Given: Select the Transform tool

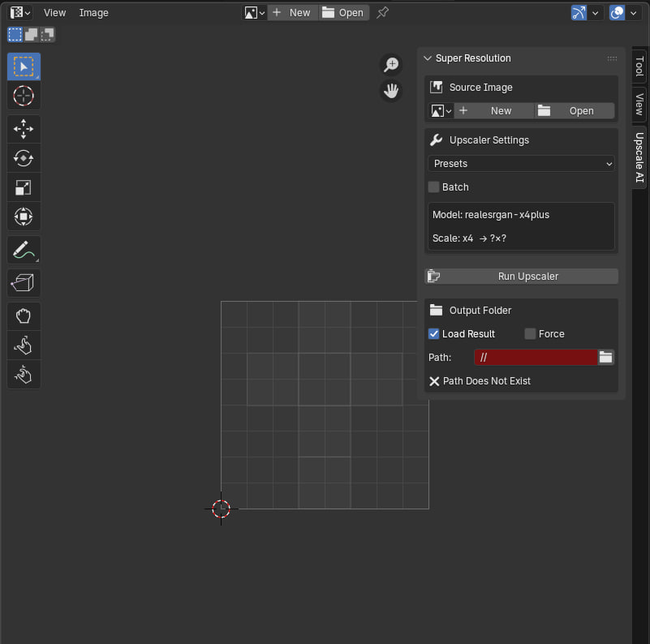Looking at the screenshot, I should click(24, 217).
